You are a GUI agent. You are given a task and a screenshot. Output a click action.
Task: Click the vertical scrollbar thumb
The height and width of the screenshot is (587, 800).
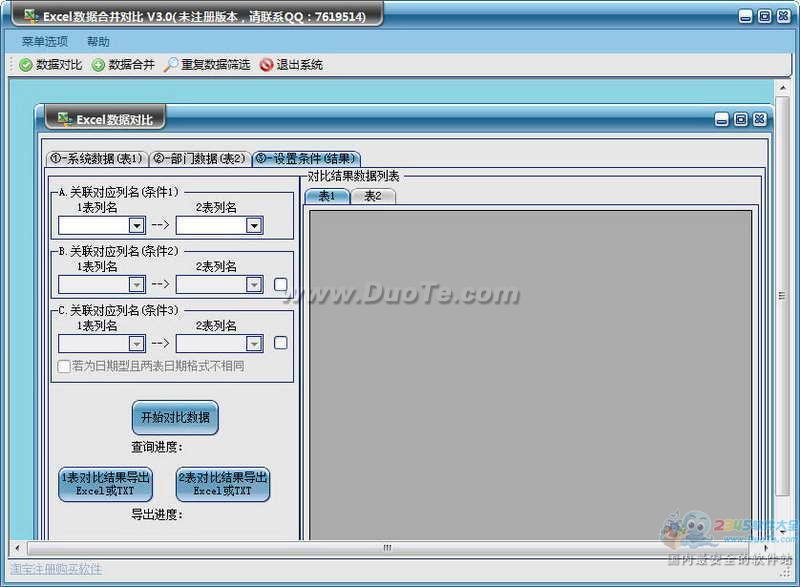pos(782,296)
